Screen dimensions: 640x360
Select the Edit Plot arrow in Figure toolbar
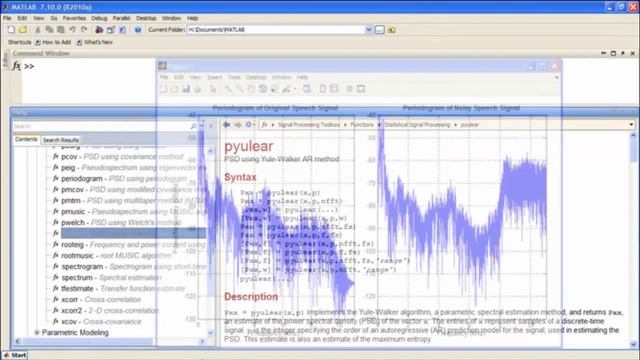213,89
